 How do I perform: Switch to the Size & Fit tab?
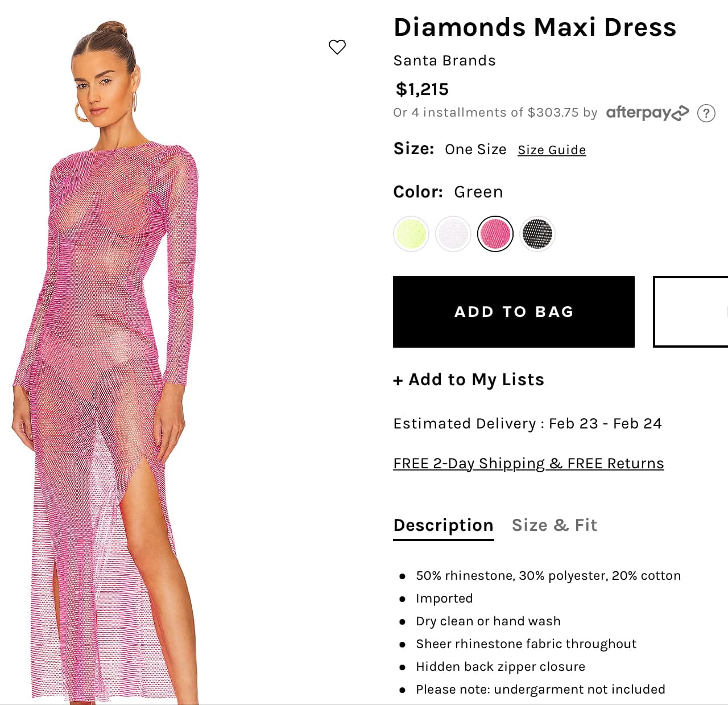coord(555,525)
